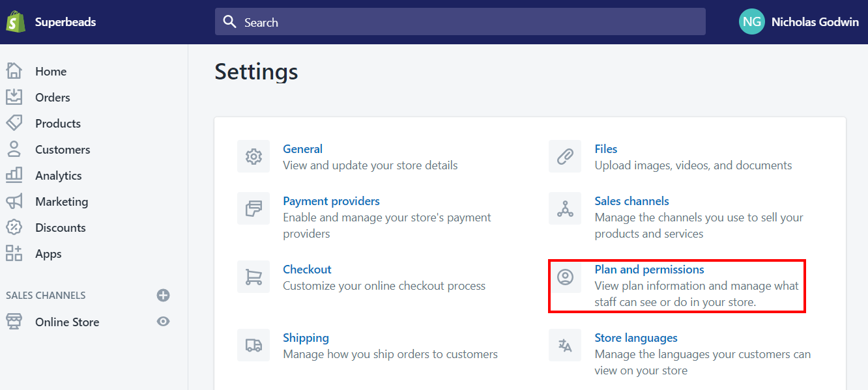The width and height of the screenshot is (868, 390).
Task: Add a sales channel with plus button
Action: pos(164,296)
